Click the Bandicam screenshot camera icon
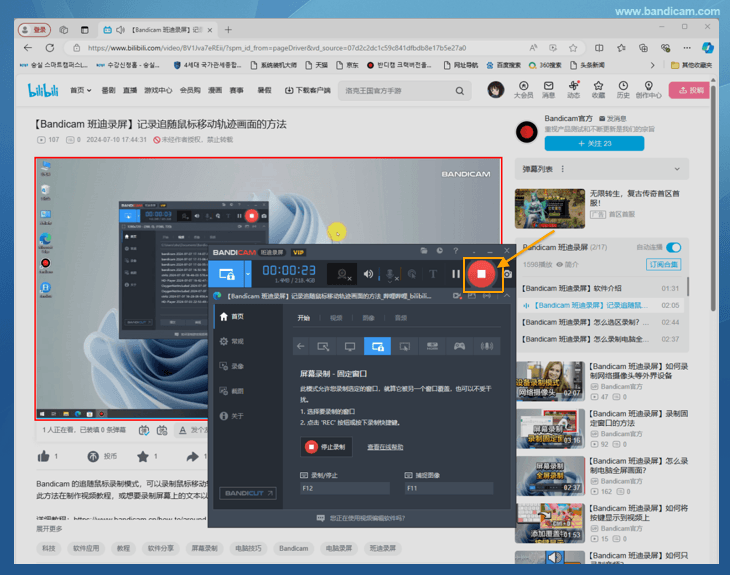The width and height of the screenshot is (730, 575). click(x=507, y=274)
